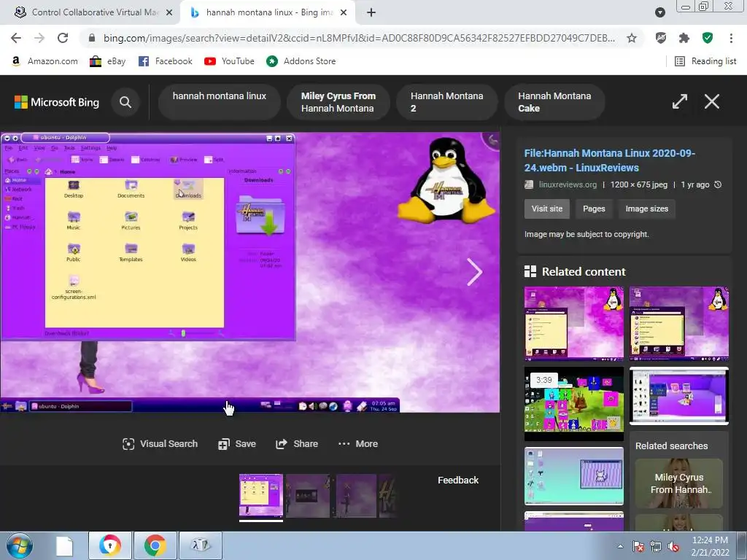Click the Chromium-style taskbar icon
Viewport: 747px width, 560px height.
click(x=110, y=545)
